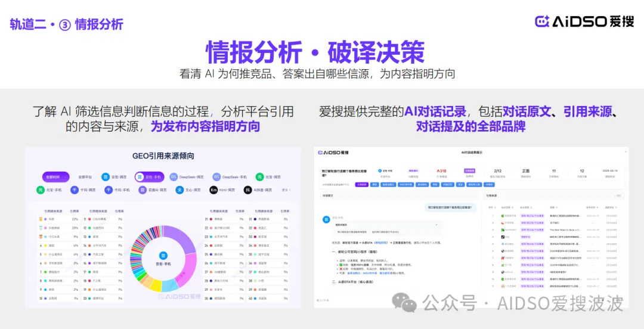644x329 pixels.
Task: Expand the 更多 platforms list
Action: coord(286,190)
